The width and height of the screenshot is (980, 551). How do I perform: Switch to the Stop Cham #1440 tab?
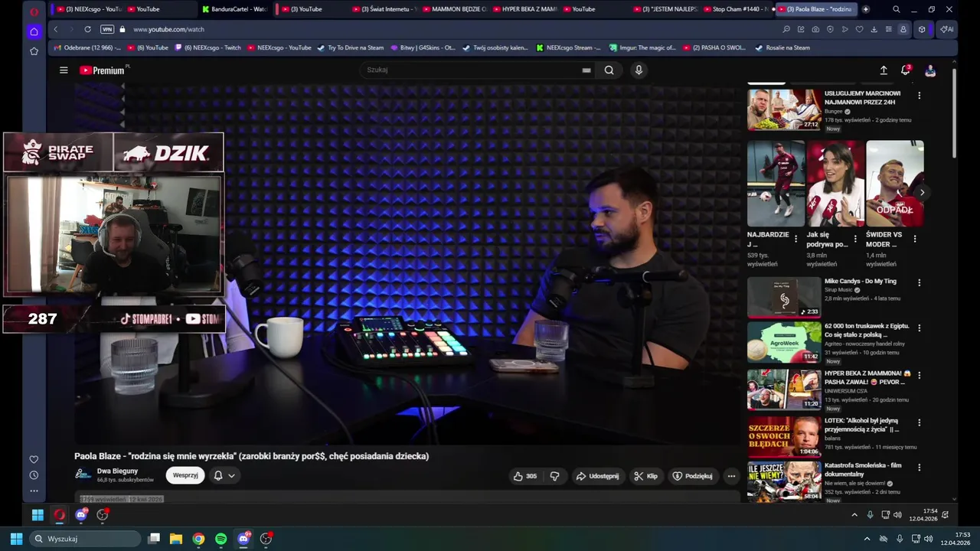(737, 9)
